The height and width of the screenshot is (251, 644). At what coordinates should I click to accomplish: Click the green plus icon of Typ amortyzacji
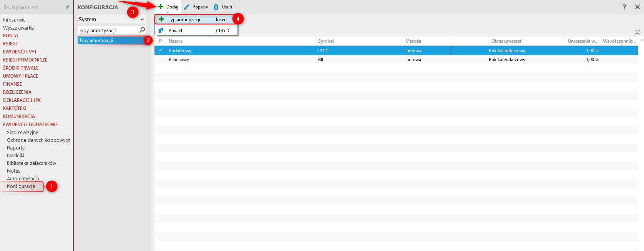point(161,19)
